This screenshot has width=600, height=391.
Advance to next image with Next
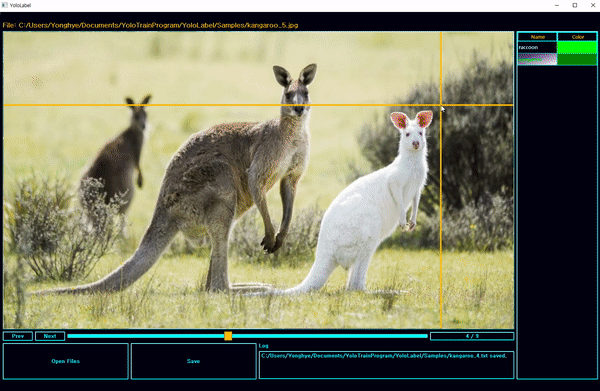point(50,336)
